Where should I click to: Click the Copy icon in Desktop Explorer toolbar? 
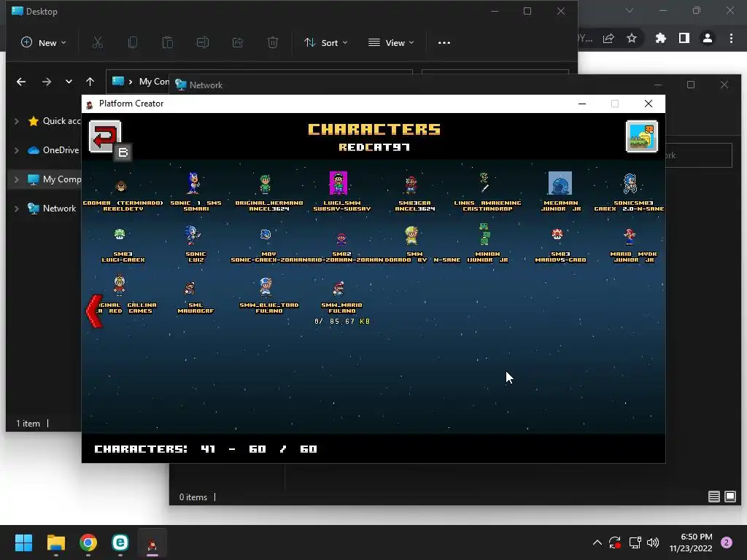pos(133,42)
